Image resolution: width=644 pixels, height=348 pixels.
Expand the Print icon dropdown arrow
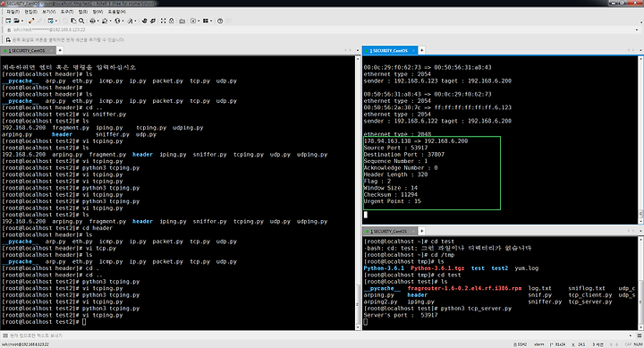coord(98,21)
